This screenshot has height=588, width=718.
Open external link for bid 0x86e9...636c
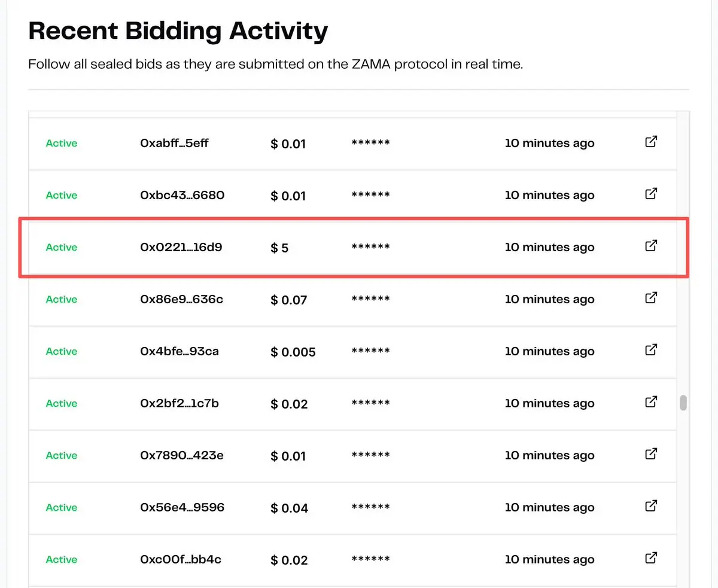[651, 298]
